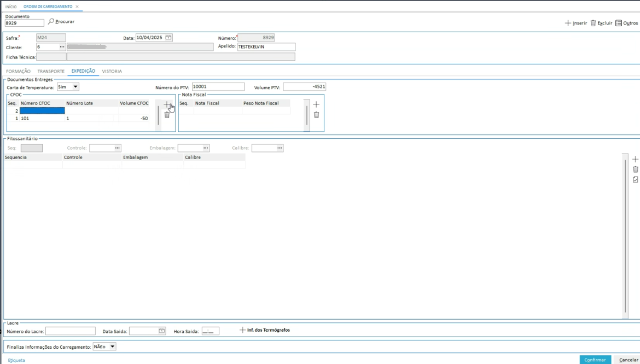Open Carta de Temperatura dropdown
640x364 pixels.
[75, 87]
